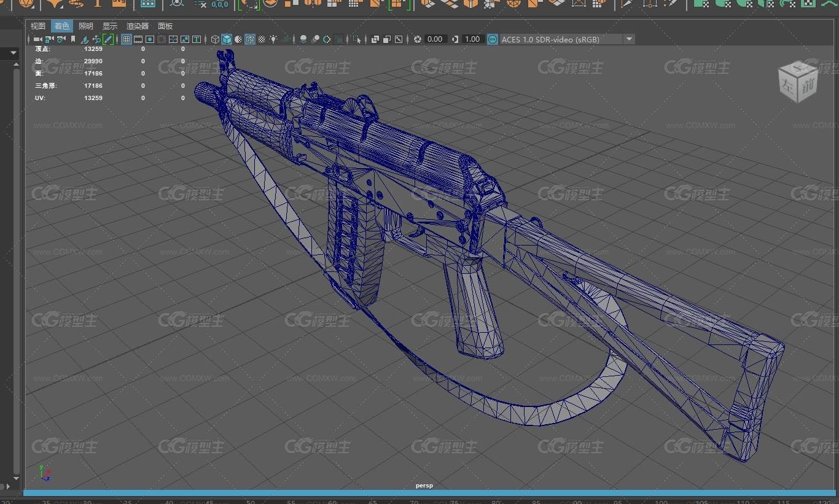Viewport: 839px width, 504px height.
Task: Toggle Screen Space Ambient Occlusion icon
Action: (x=303, y=39)
